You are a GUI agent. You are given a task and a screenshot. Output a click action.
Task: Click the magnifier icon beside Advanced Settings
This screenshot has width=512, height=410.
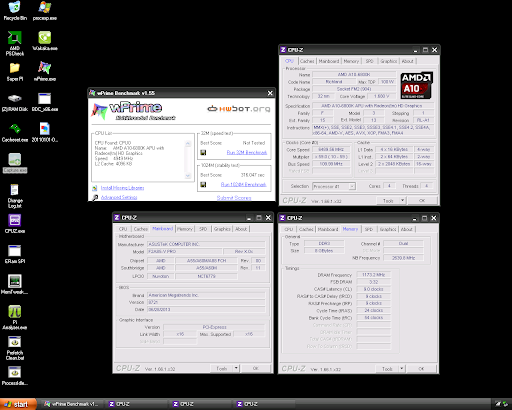[x=95, y=197]
